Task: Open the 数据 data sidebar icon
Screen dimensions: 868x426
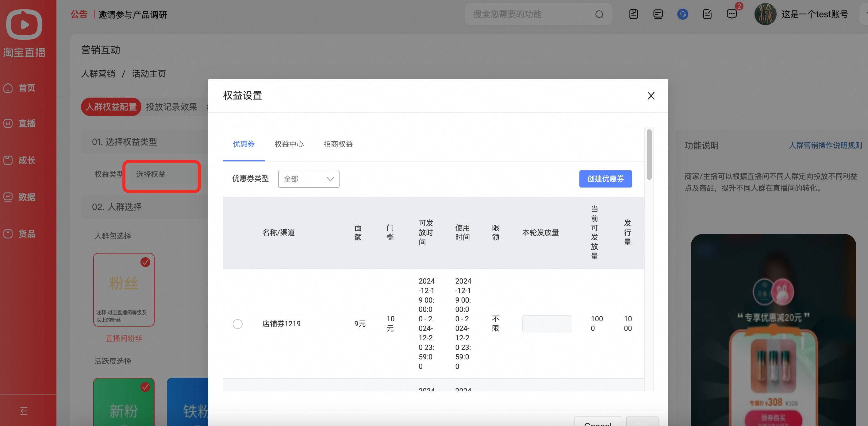Action: pos(8,197)
